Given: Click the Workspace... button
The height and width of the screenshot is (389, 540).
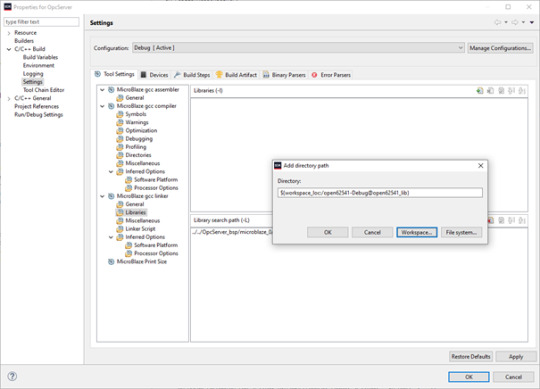Looking at the screenshot, I should pos(417,232).
